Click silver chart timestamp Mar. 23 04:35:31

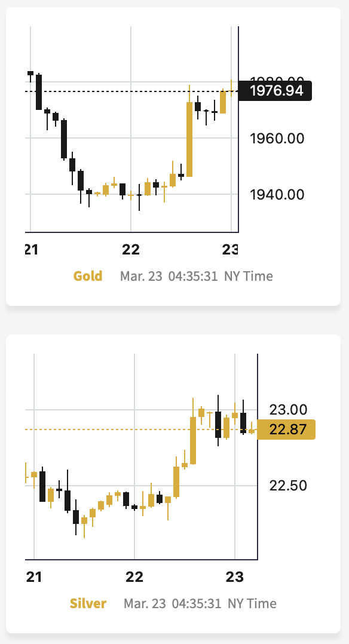172,603
